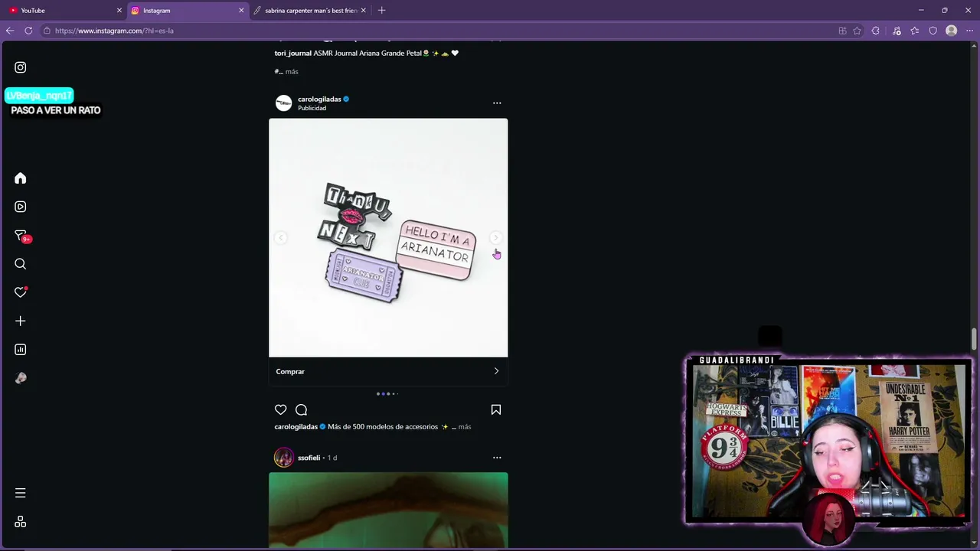
Task: Open the browser profile avatar
Action: [x=952, y=31]
